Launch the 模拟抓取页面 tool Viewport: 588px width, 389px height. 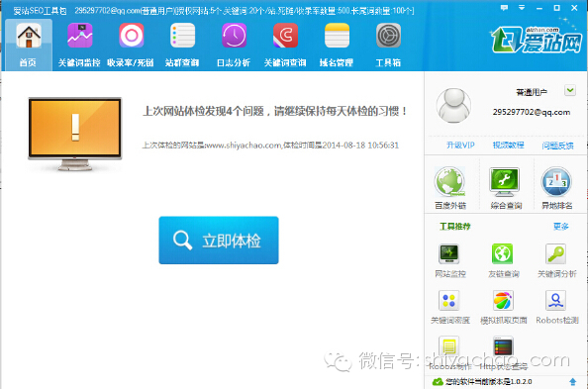503,307
